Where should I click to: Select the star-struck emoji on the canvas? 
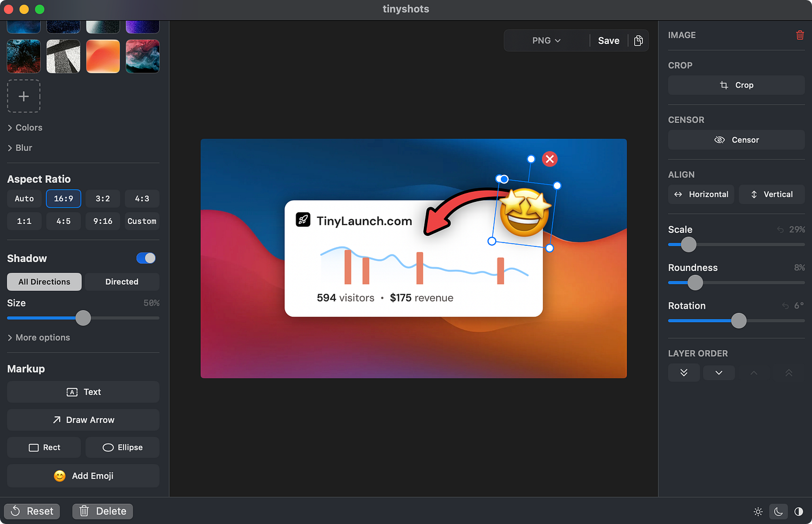click(525, 212)
